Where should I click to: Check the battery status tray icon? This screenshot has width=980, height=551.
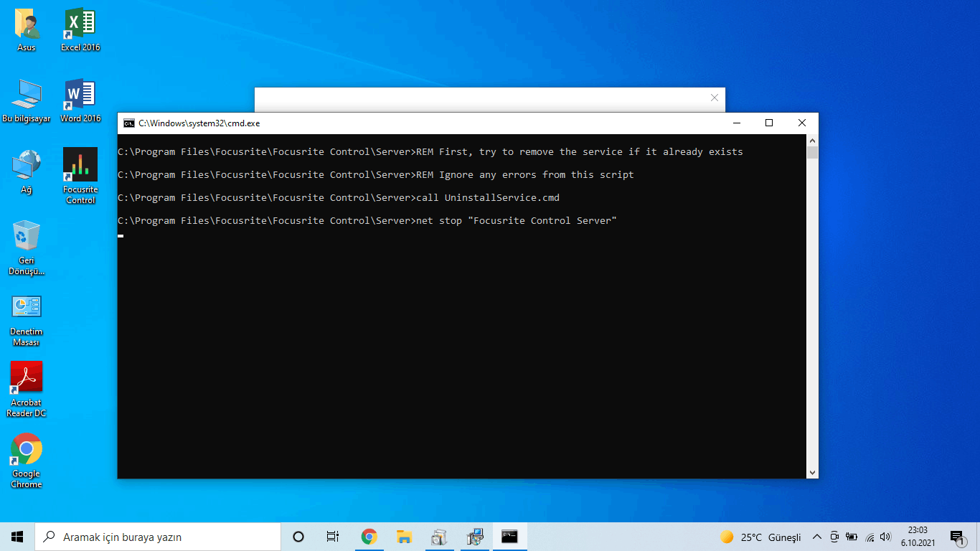click(x=852, y=537)
